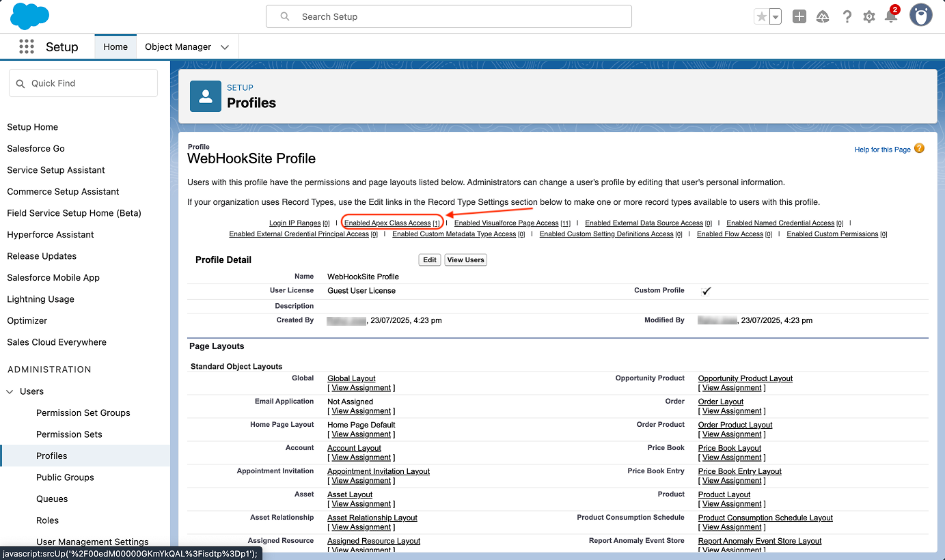Click the Favorites star icon
945x560 pixels.
click(x=761, y=17)
